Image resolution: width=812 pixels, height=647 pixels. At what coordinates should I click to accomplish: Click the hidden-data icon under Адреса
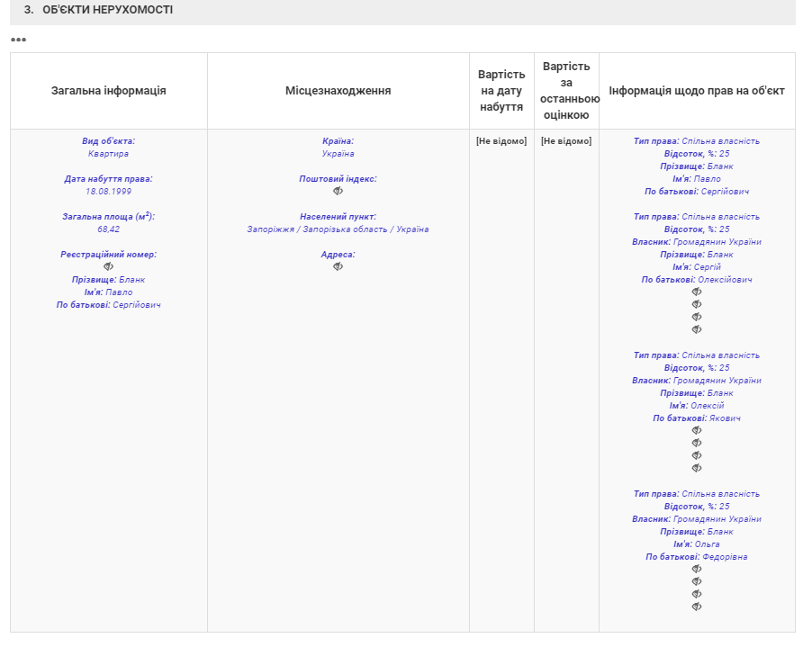(338, 267)
